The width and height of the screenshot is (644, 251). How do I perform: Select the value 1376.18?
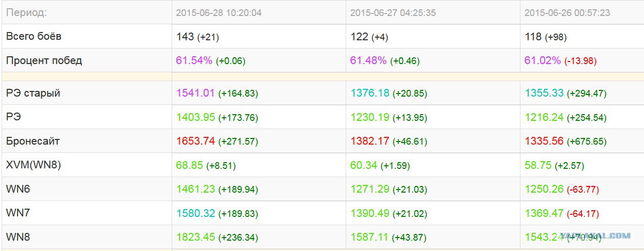370,93
